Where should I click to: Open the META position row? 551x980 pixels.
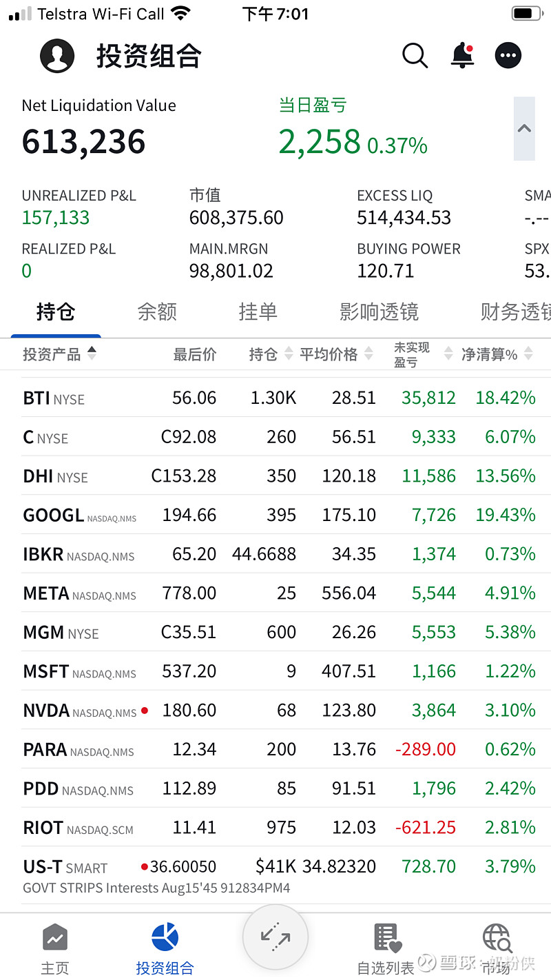point(275,593)
